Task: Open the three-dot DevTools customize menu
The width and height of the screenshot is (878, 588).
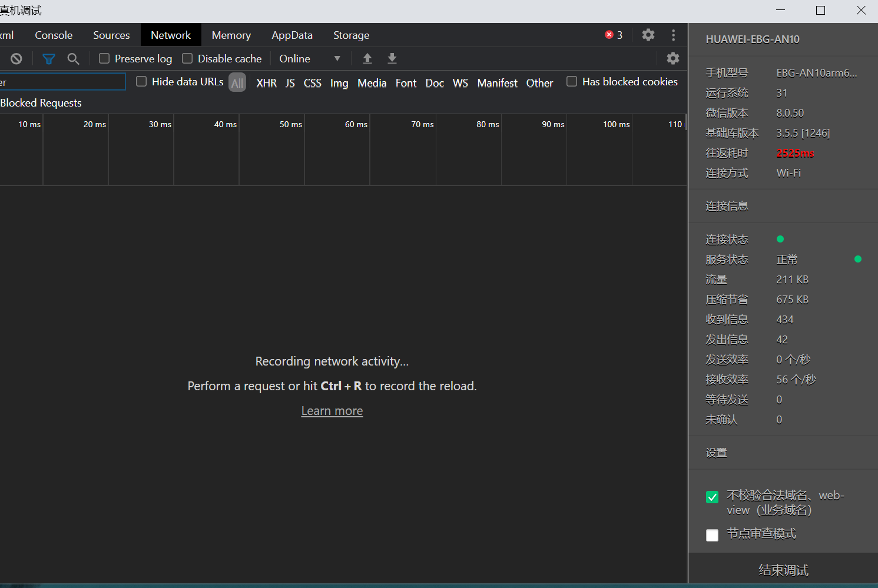Action: (x=674, y=35)
